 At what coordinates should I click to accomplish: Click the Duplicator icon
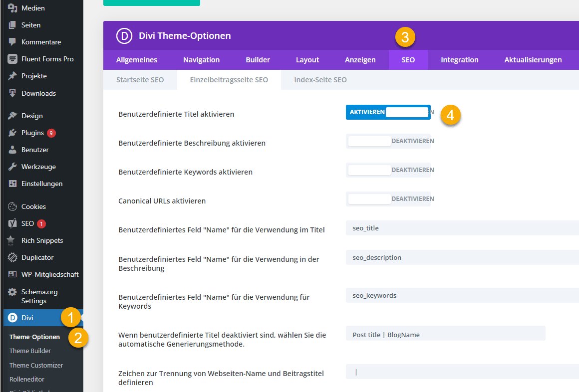12,258
